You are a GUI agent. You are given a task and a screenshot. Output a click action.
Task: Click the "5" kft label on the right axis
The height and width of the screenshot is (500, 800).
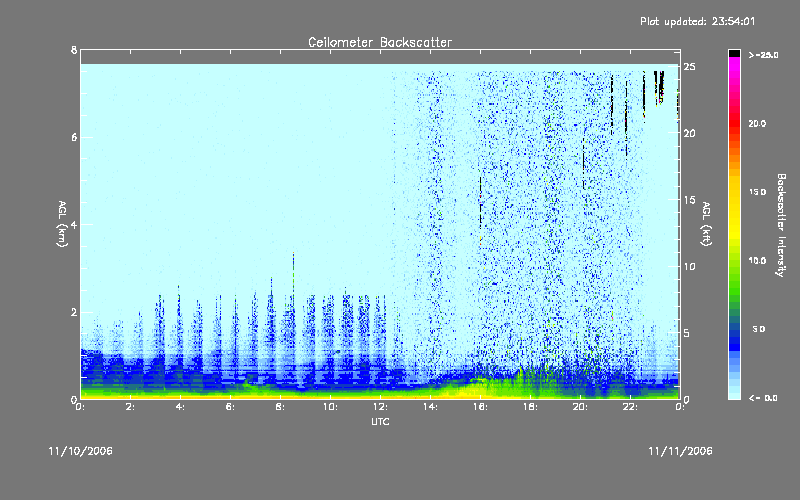[x=687, y=333]
